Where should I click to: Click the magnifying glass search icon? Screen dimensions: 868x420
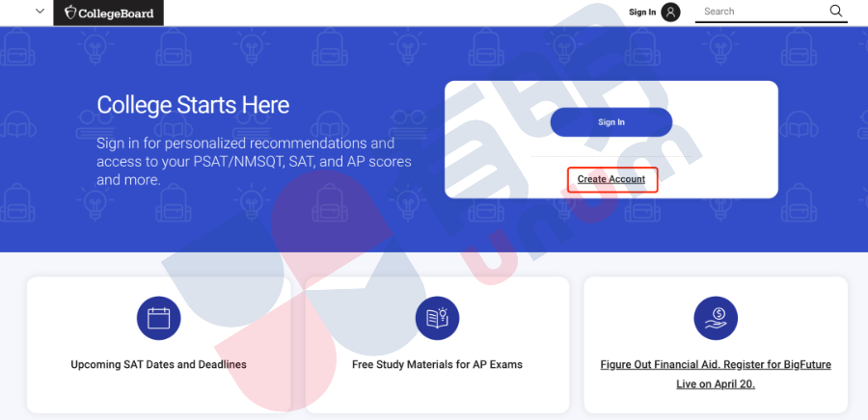(x=836, y=11)
